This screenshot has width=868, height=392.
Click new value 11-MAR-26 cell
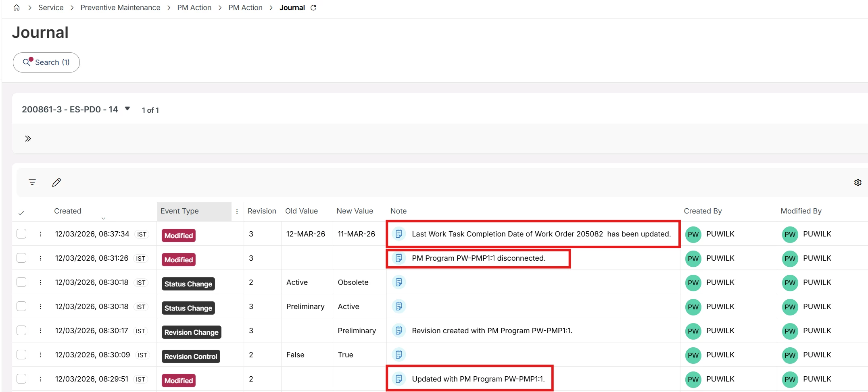[357, 234]
